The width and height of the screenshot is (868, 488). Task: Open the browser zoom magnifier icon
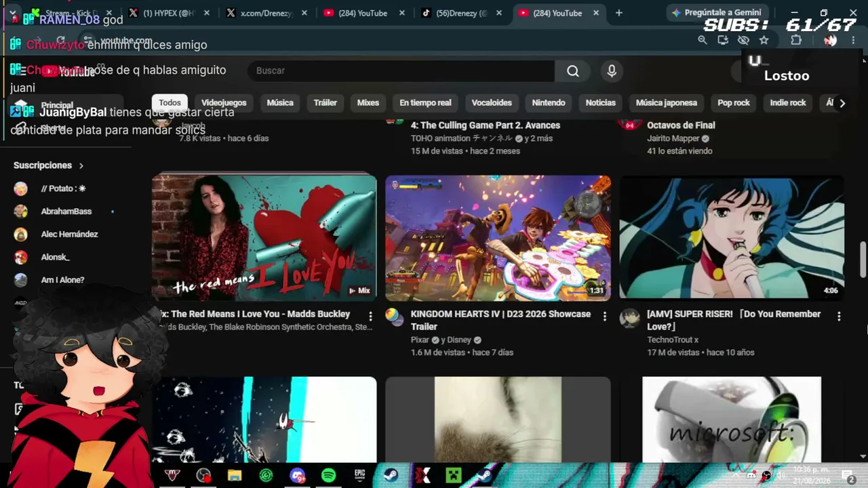pyautogui.click(x=703, y=40)
